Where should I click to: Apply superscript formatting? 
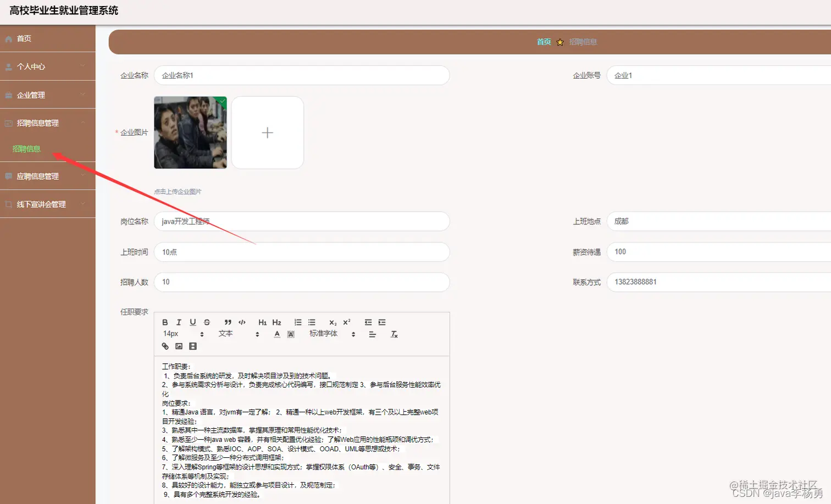point(347,323)
